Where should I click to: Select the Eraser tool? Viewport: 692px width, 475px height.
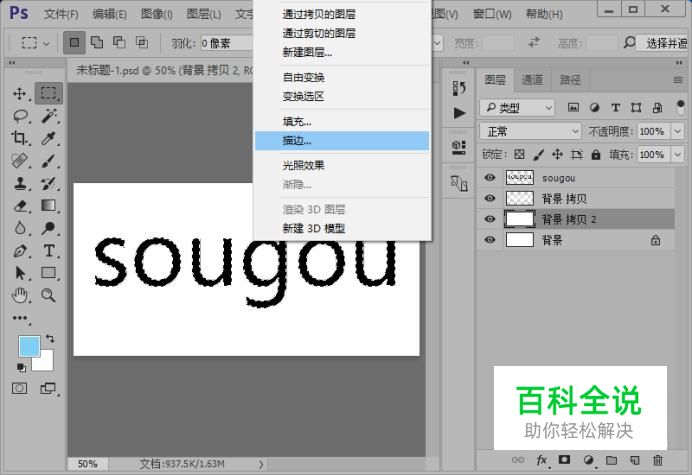pyautogui.click(x=20, y=206)
